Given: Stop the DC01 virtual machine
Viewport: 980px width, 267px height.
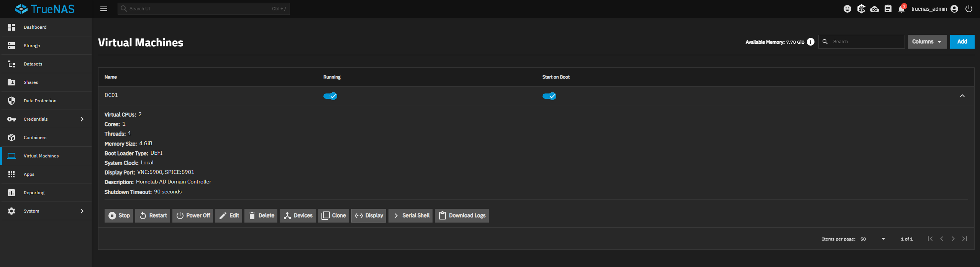Looking at the screenshot, I should coord(119,216).
